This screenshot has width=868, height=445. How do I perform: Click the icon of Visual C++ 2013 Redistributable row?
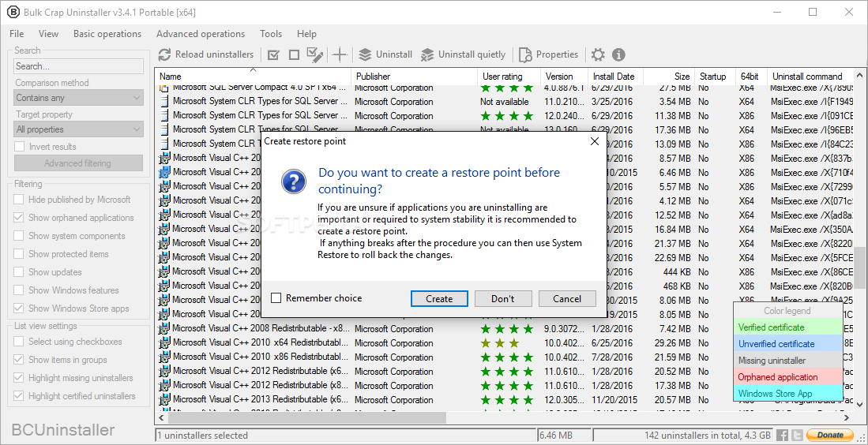click(163, 399)
